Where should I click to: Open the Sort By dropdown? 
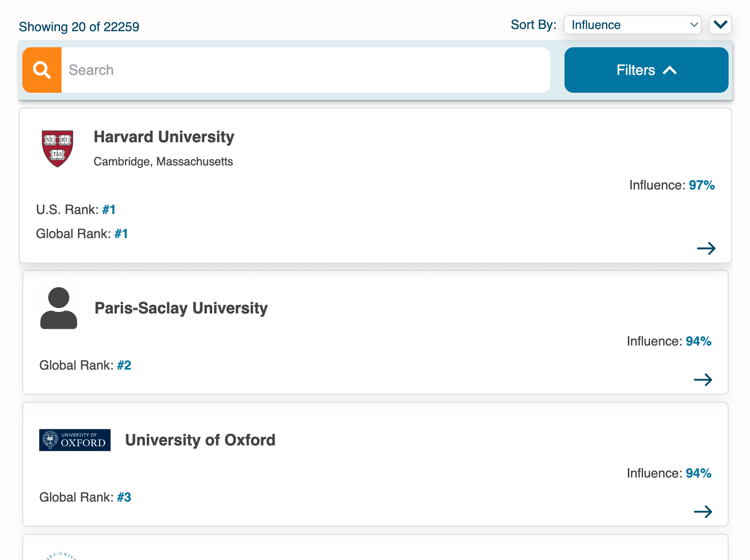[x=632, y=25]
